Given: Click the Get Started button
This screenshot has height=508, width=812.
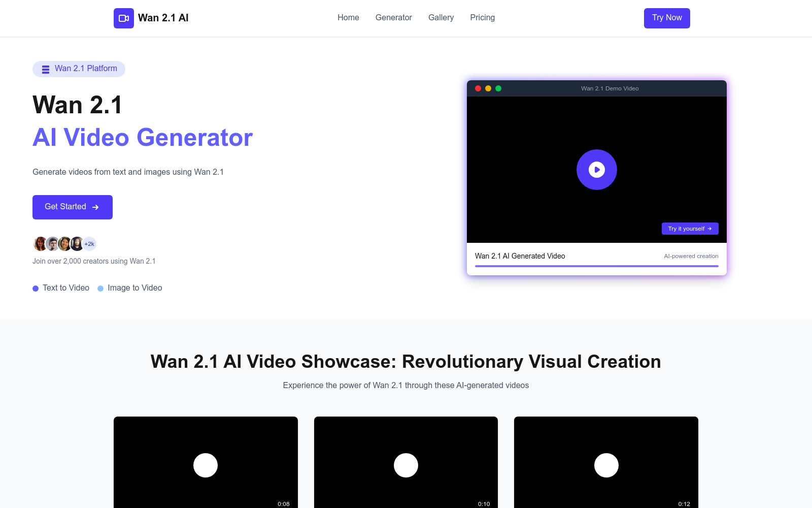Looking at the screenshot, I should pos(73,207).
